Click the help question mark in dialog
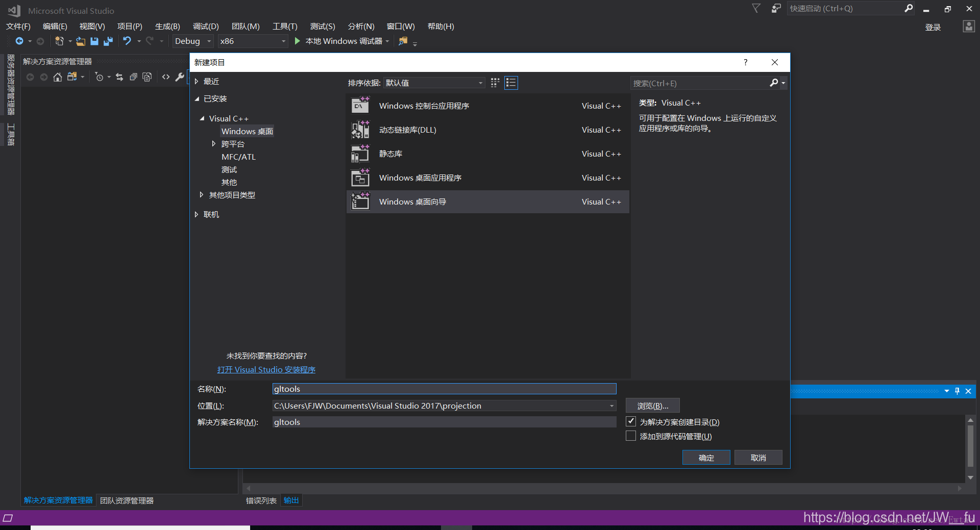 pos(746,62)
